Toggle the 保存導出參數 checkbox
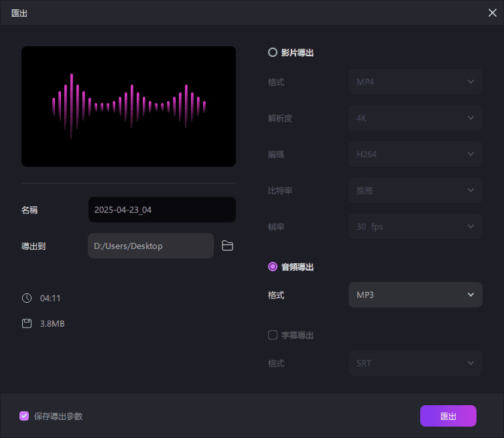The width and height of the screenshot is (504, 438). tap(24, 416)
